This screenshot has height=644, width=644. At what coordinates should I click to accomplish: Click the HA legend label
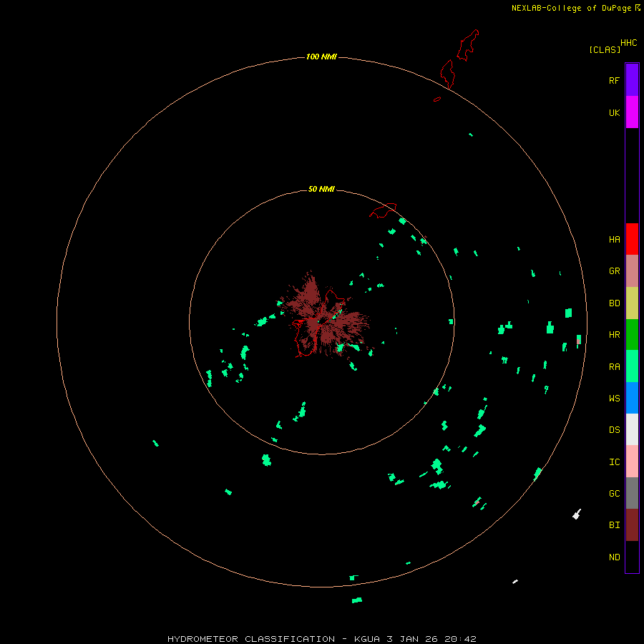(x=614, y=240)
